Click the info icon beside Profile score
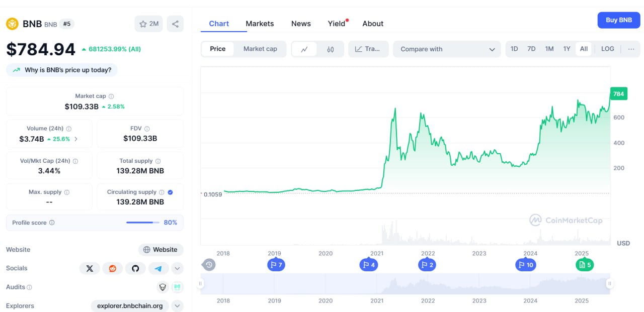This screenshot has height=312, width=644. click(x=52, y=223)
